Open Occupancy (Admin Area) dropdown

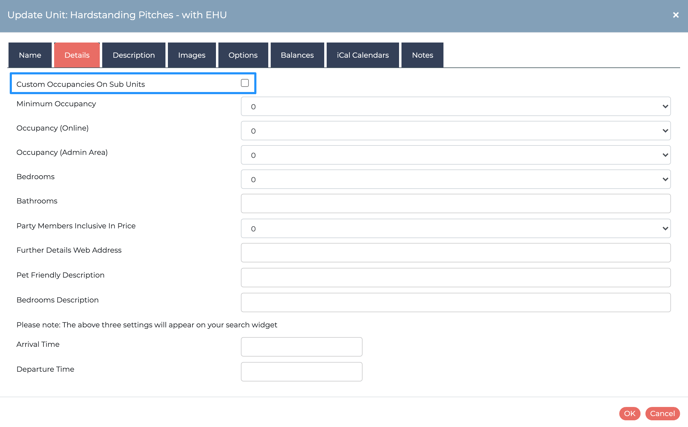pyautogui.click(x=455, y=155)
